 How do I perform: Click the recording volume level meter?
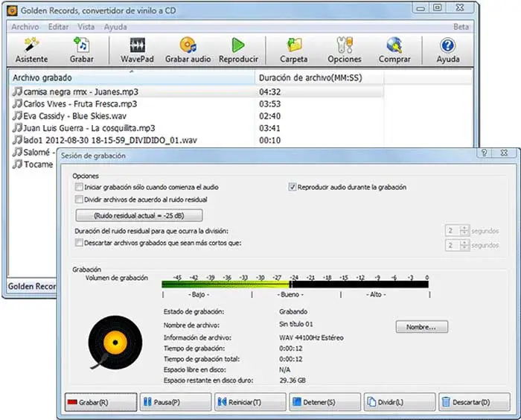click(x=295, y=284)
